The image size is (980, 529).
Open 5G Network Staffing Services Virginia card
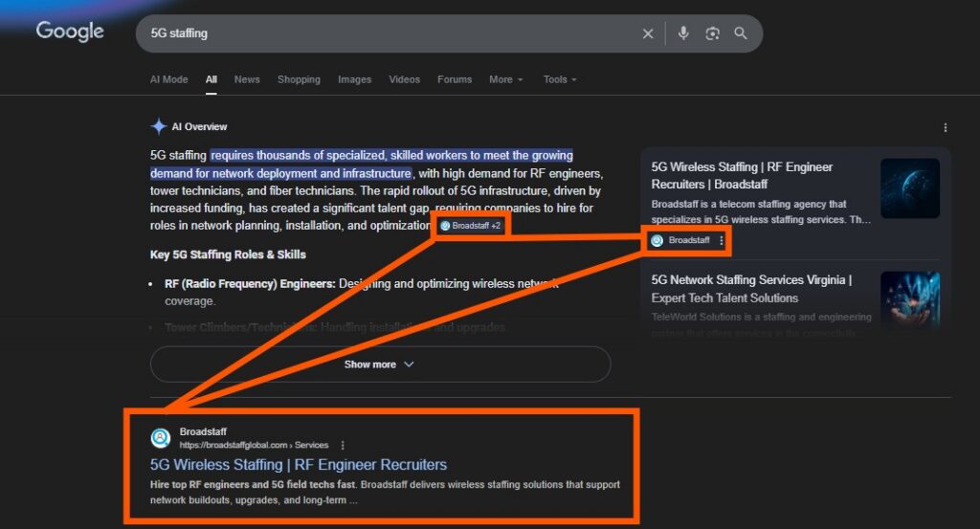click(x=751, y=289)
